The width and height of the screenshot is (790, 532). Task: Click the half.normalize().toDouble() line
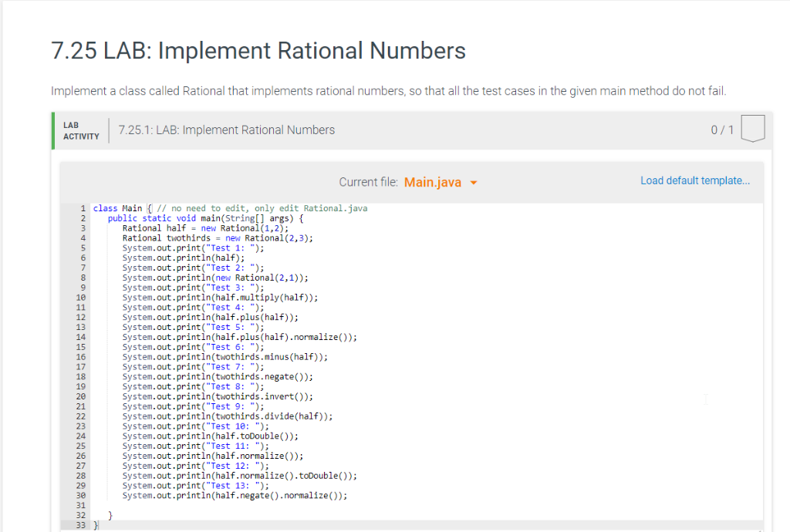coord(240,476)
